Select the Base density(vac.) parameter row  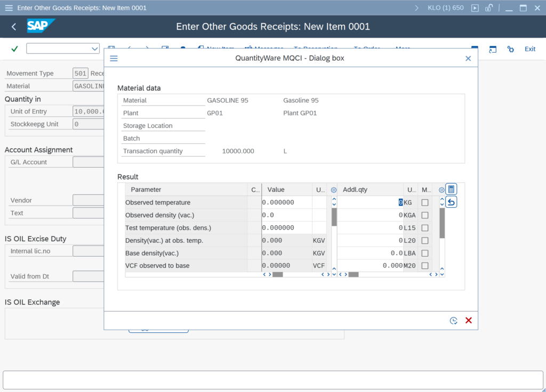point(186,253)
